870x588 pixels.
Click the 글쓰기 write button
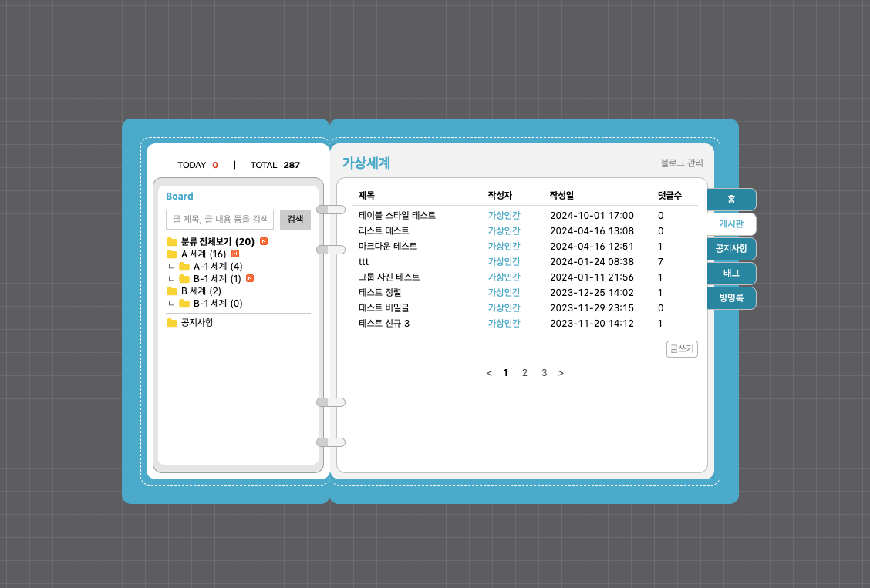[x=682, y=348]
